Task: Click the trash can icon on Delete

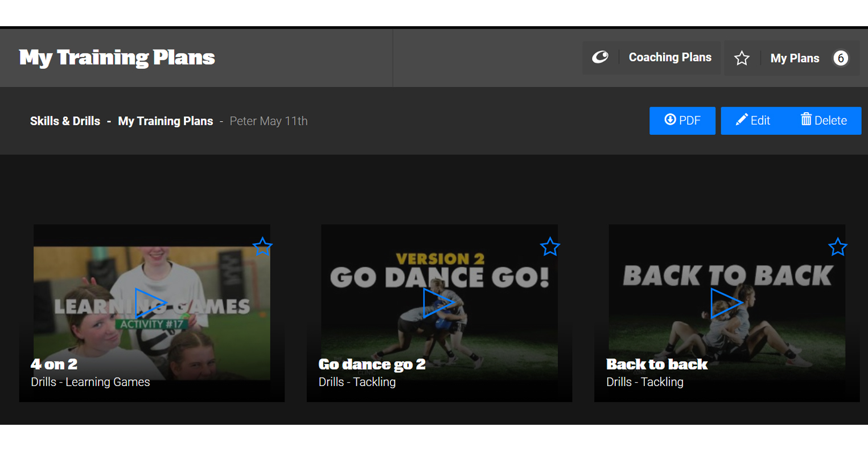Action: (x=806, y=120)
